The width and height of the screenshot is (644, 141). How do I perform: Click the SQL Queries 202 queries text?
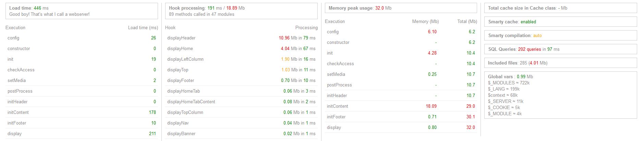coord(530,49)
